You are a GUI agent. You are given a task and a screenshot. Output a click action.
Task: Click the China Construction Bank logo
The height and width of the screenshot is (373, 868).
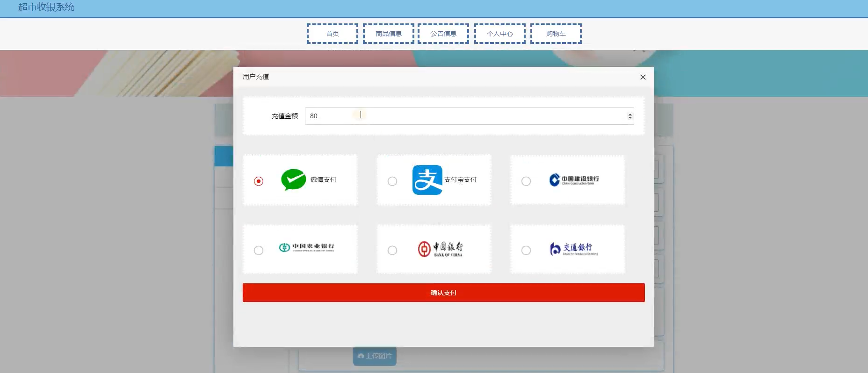click(574, 180)
